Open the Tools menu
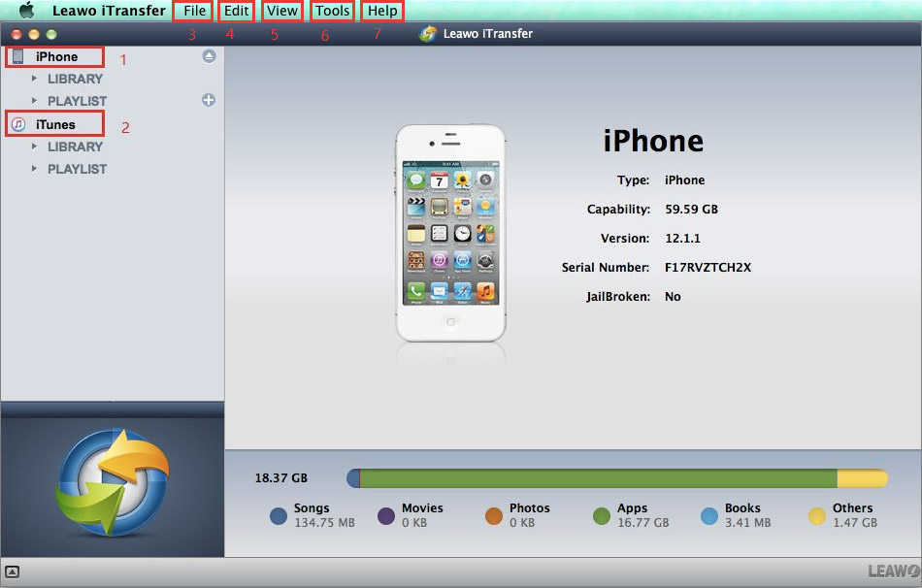Viewport: 922px width, 588px height. (x=333, y=12)
